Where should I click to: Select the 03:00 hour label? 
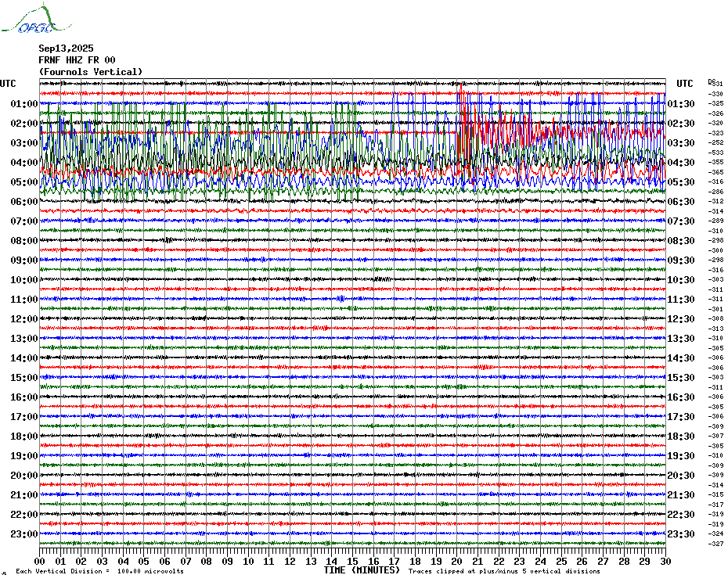24,142
